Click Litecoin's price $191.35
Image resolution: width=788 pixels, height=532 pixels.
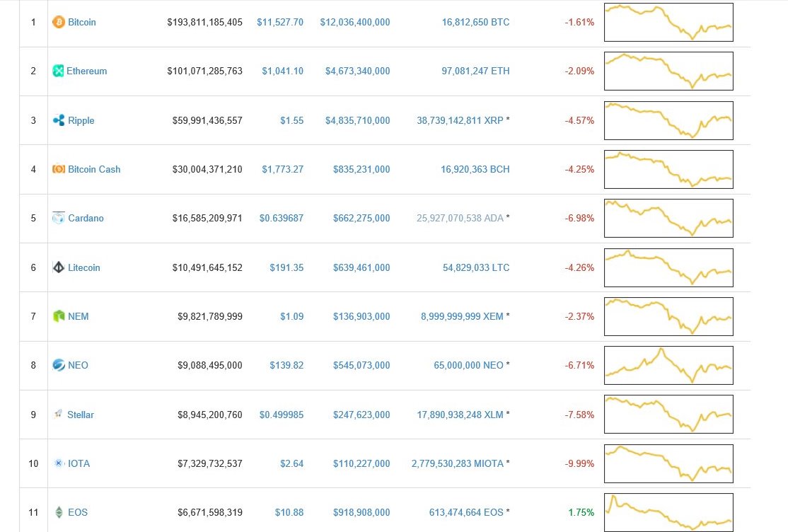coord(286,267)
